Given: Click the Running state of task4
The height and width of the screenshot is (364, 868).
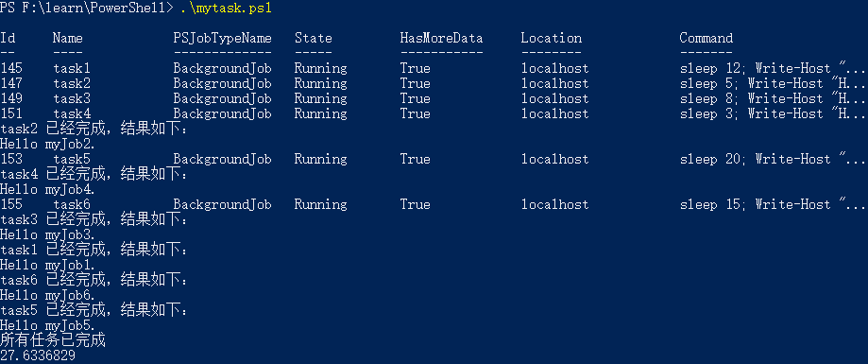Looking at the screenshot, I should click(x=320, y=113).
